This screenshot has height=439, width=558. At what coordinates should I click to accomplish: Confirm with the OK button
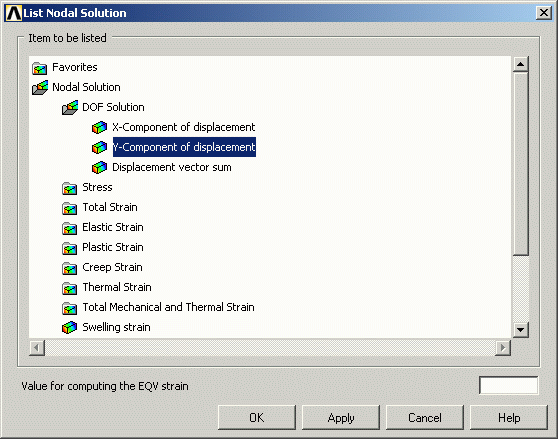coord(257,417)
